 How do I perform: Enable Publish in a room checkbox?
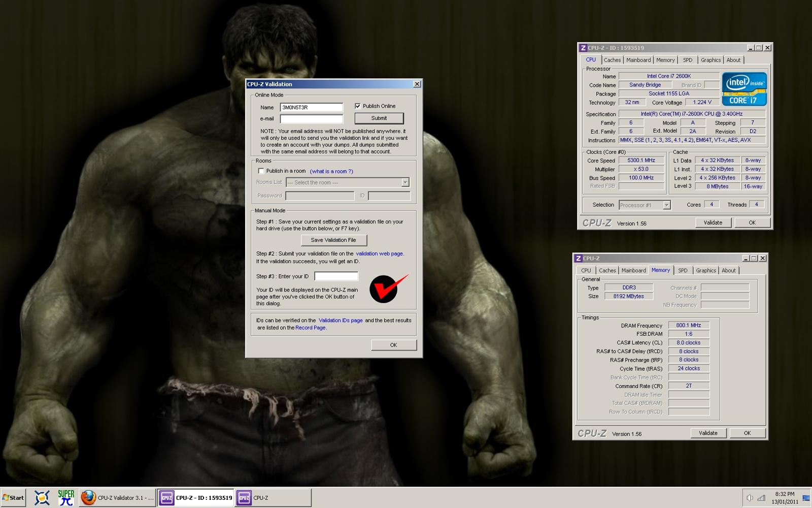point(261,171)
